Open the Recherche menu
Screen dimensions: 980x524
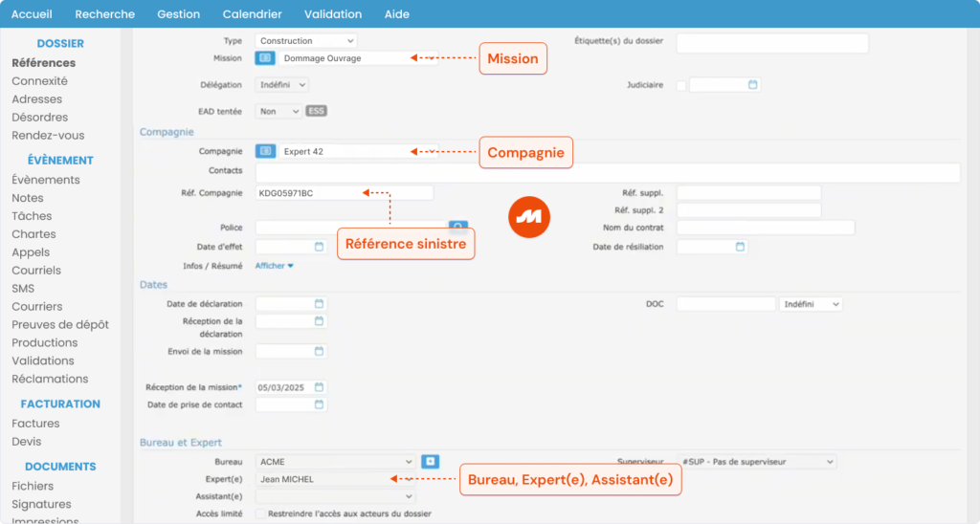[x=105, y=13]
